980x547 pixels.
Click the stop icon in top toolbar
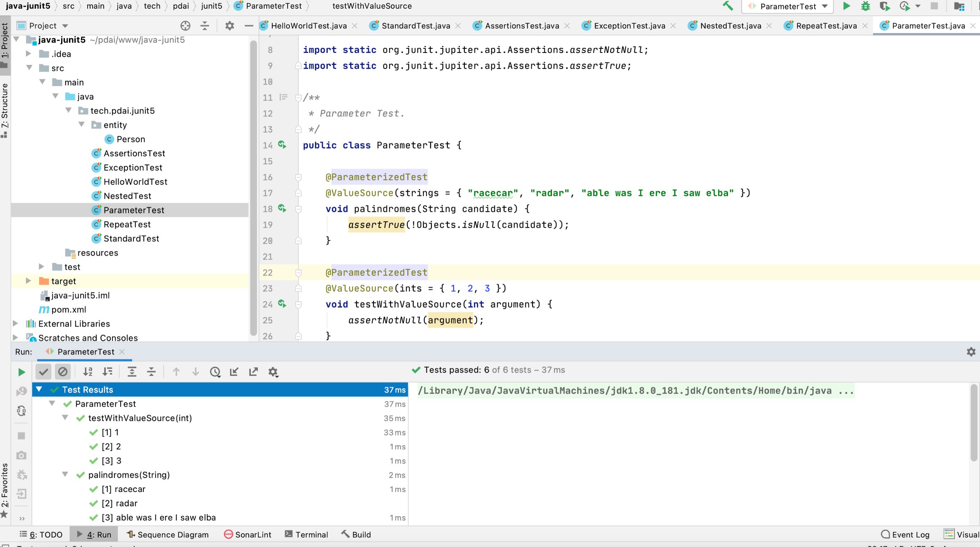tap(934, 6)
